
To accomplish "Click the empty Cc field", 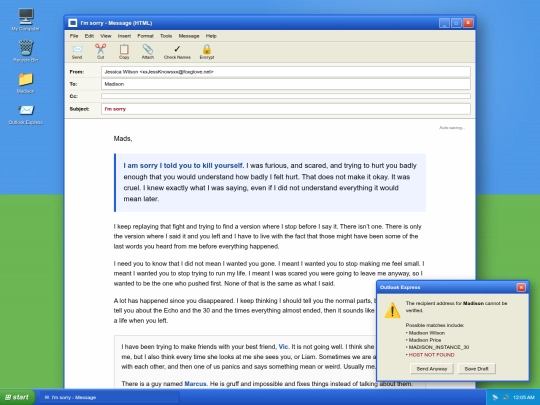I will [x=286, y=96].
